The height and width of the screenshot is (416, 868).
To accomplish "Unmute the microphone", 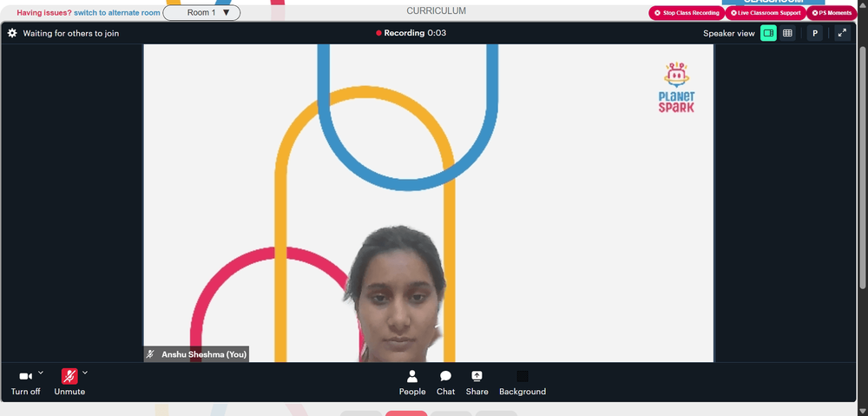I will point(69,383).
